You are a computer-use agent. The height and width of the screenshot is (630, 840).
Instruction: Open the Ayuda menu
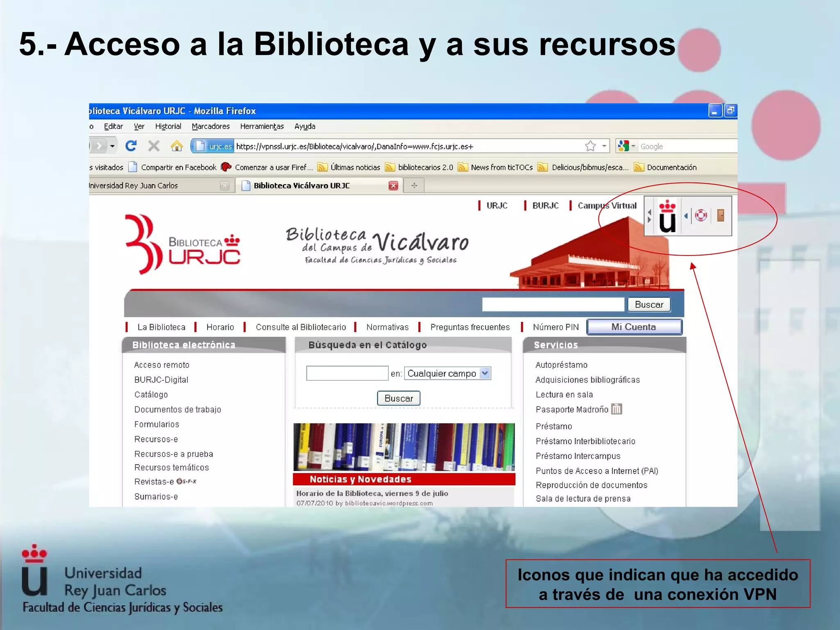click(305, 126)
